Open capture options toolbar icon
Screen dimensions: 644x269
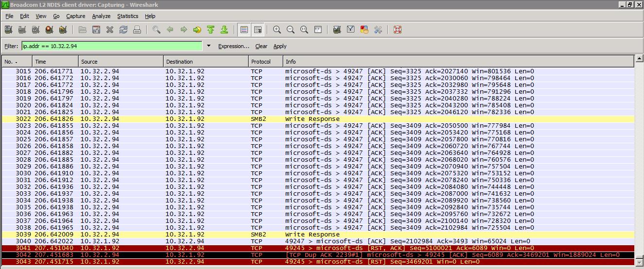pyautogui.click(x=22, y=30)
